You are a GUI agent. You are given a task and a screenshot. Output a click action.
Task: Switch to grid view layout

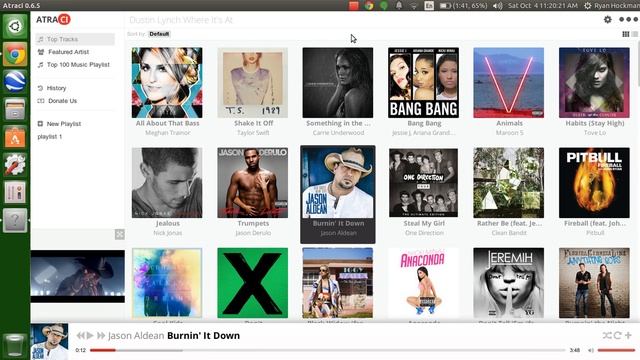pyautogui.click(x=625, y=34)
